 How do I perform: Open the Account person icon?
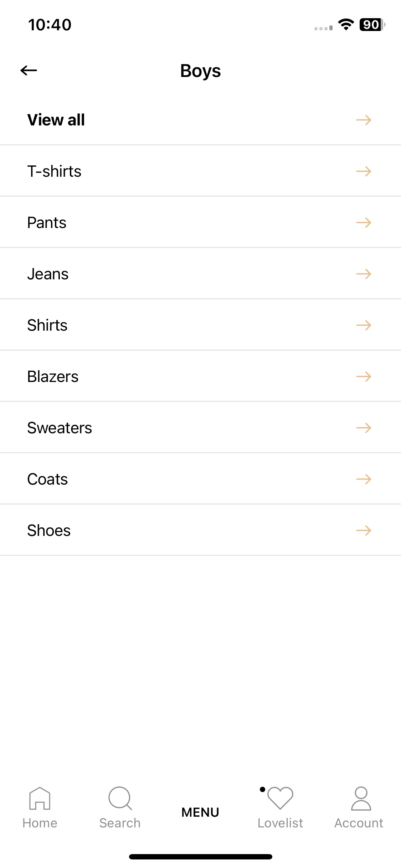361,799
